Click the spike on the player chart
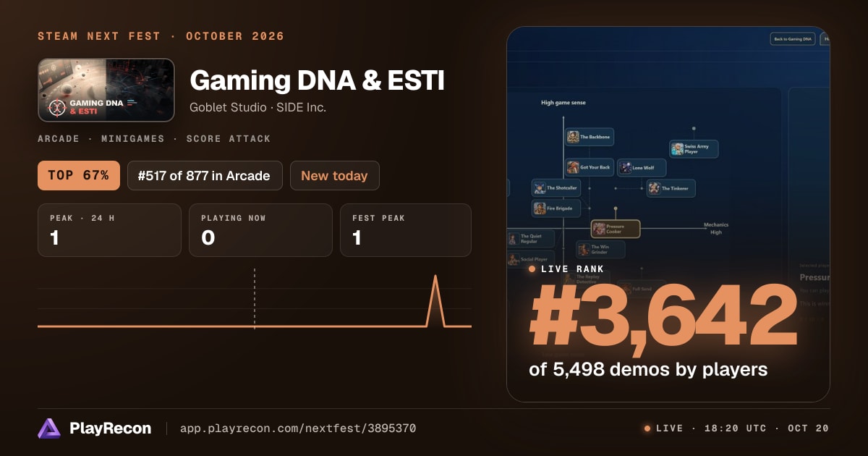The width and height of the screenshot is (868, 456). click(x=435, y=300)
